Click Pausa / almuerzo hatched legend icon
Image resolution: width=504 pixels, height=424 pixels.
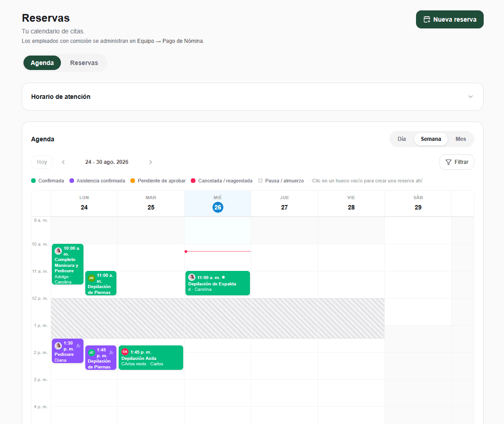260,181
